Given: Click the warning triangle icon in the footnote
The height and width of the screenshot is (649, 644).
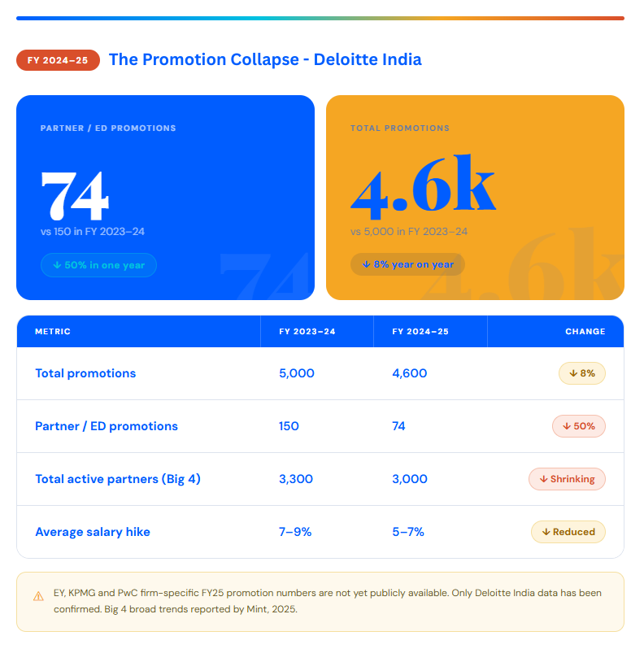Looking at the screenshot, I should click(38, 596).
